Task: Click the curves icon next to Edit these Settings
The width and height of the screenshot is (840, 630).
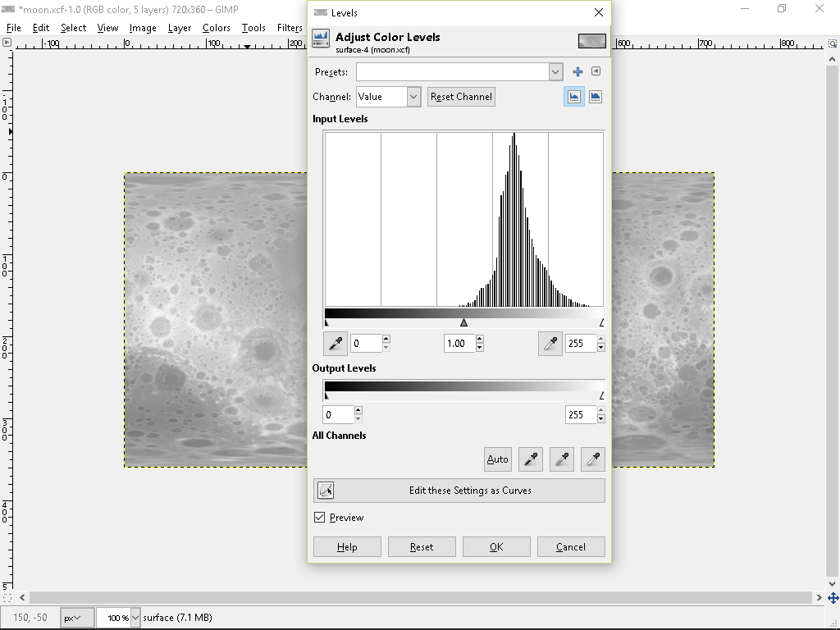Action: [325, 490]
